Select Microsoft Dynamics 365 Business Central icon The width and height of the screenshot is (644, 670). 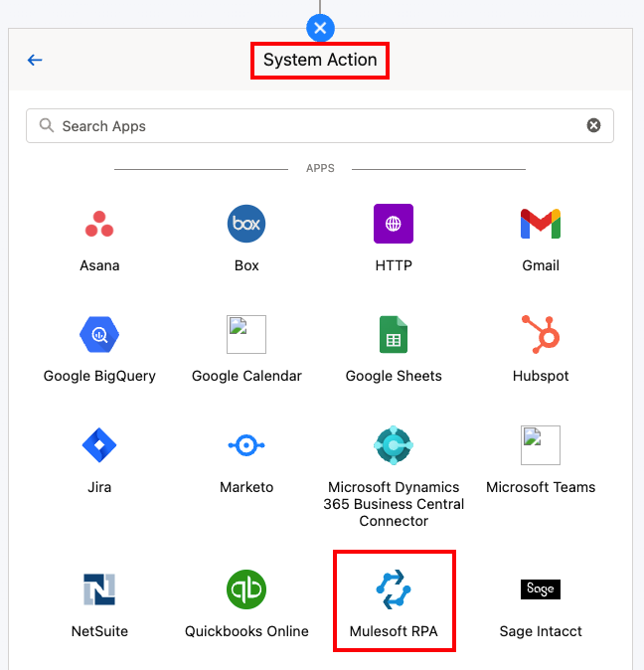(x=394, y=445)
